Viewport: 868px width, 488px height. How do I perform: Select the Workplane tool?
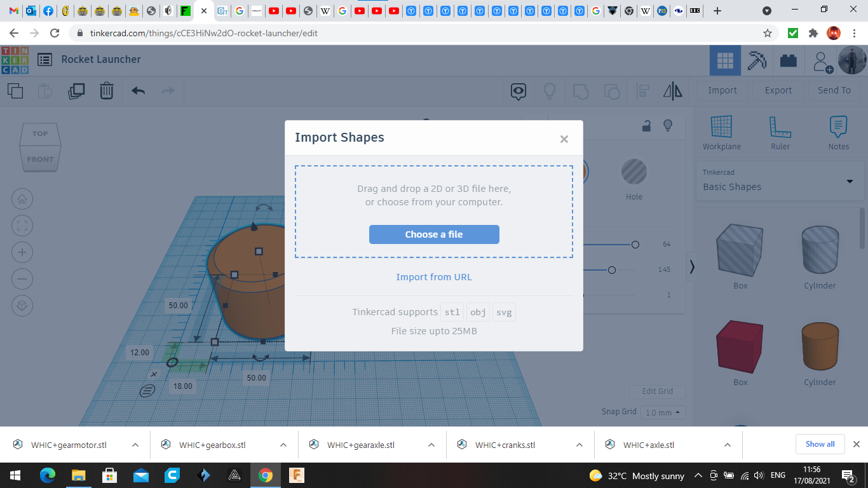721,133
